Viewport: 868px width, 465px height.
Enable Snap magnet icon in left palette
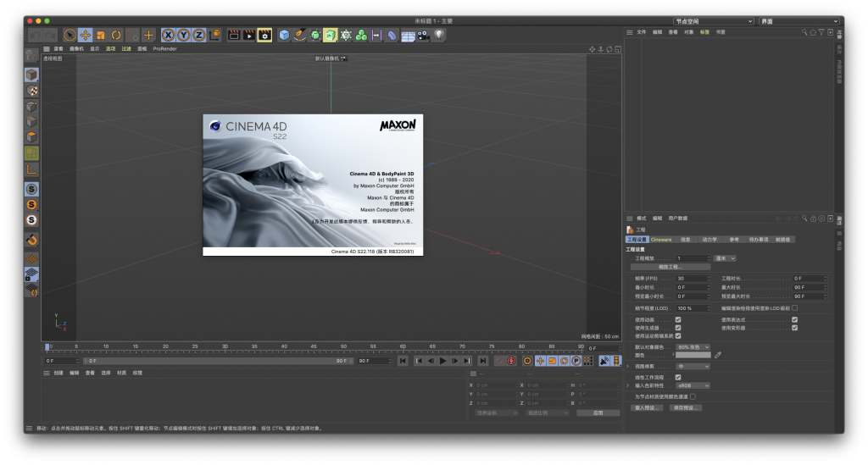pyautogui.click(x=31, y=240)
